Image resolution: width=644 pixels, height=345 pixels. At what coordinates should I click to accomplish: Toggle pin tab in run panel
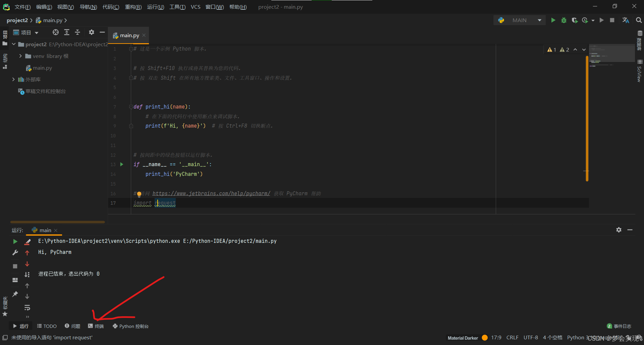tap(15, 294)
